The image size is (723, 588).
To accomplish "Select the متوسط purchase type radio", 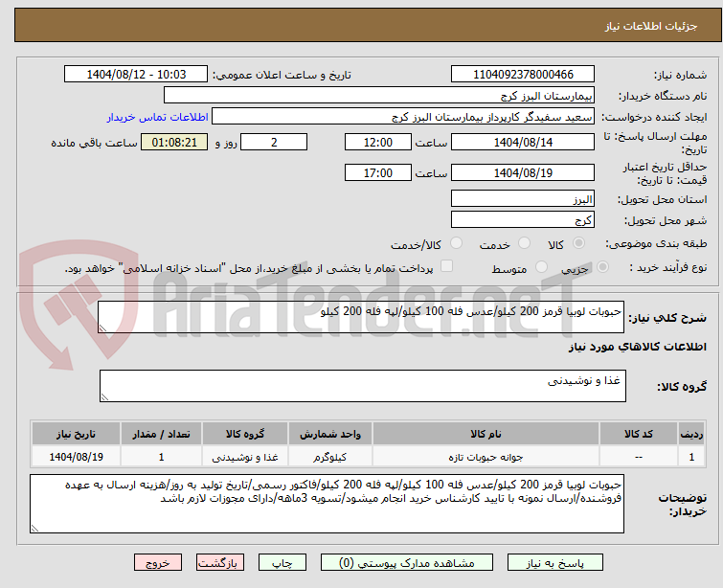I will coord(541,267).
